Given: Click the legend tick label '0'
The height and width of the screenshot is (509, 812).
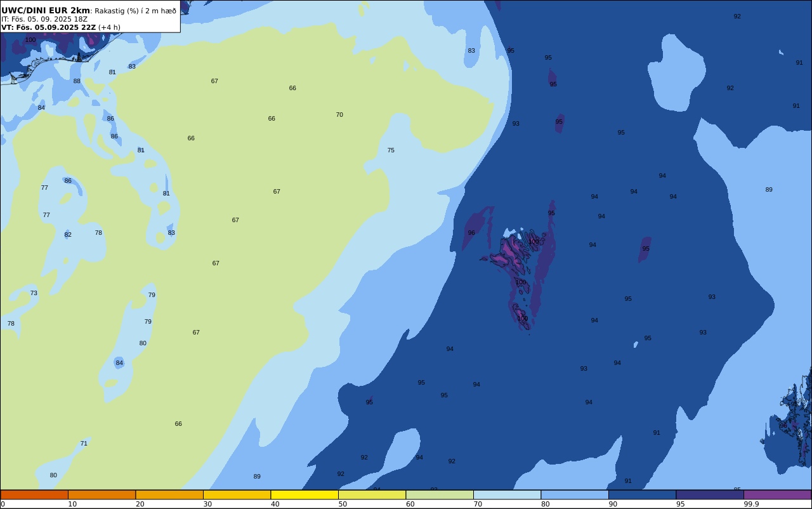Looking at the screenshot, I should tap(3, 504).
